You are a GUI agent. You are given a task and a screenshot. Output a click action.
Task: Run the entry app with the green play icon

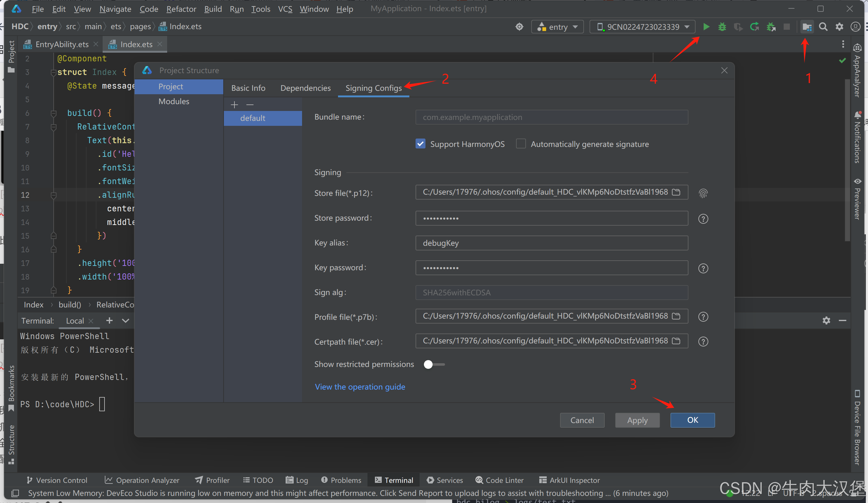[x=706, y=27]
